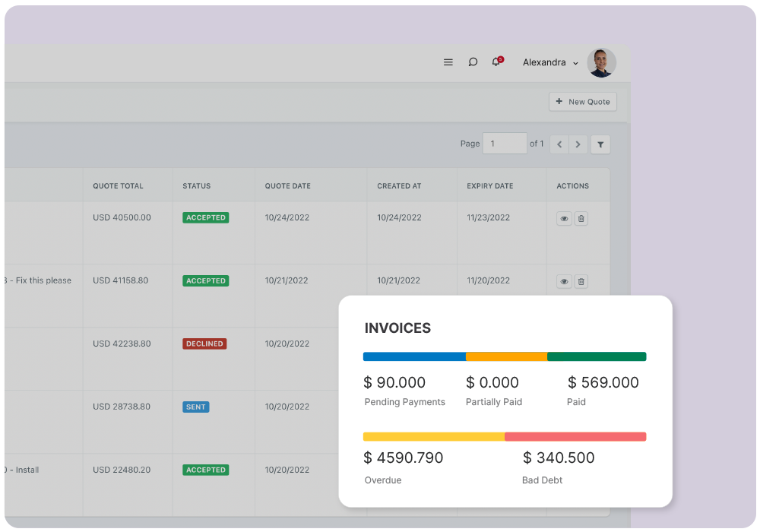Open the chat messages icon

coord(473,62)
